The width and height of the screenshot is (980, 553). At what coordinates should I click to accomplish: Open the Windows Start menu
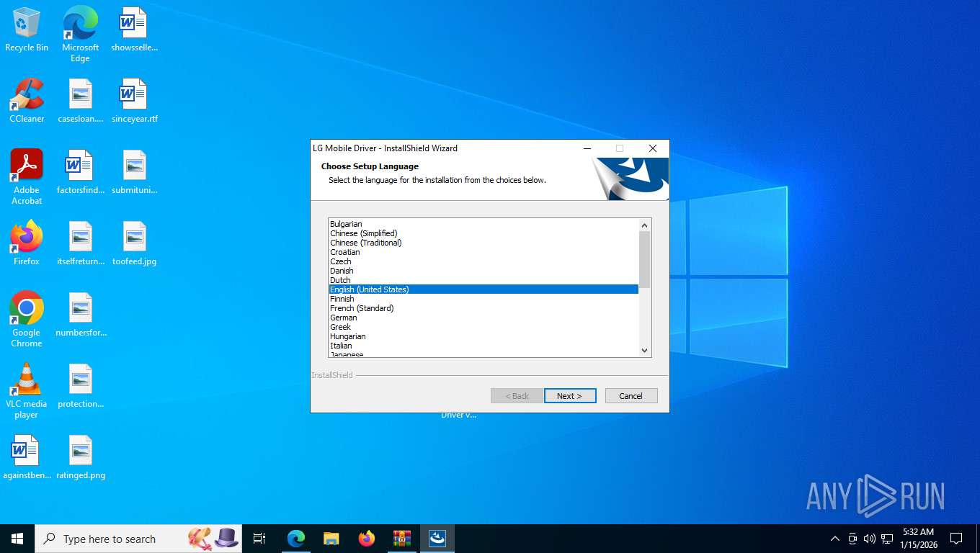point(17,539)
